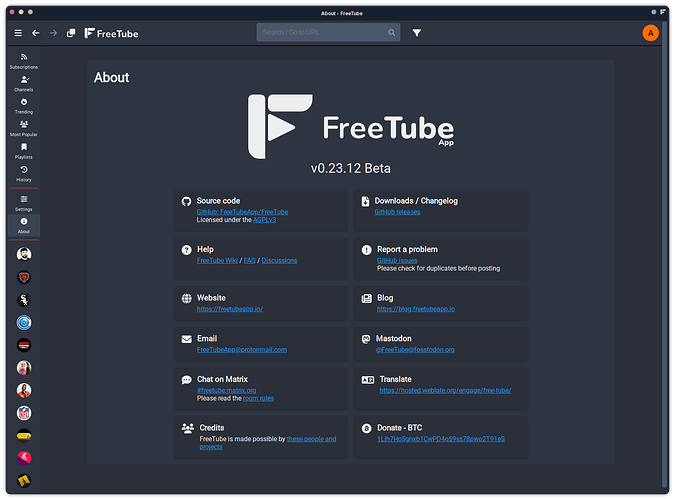
Task: Click the FreeTube logo in top bar
Action: (x=111, y=33)
